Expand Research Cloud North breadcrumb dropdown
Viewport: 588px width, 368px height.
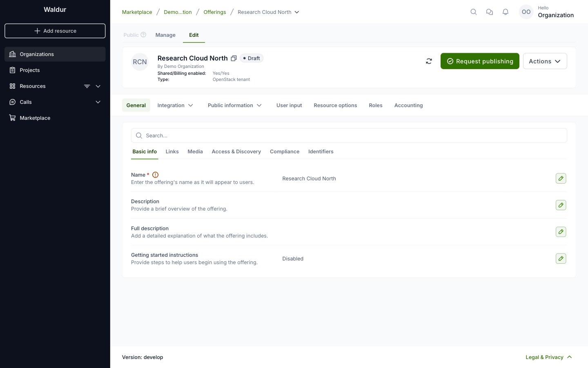297,12
